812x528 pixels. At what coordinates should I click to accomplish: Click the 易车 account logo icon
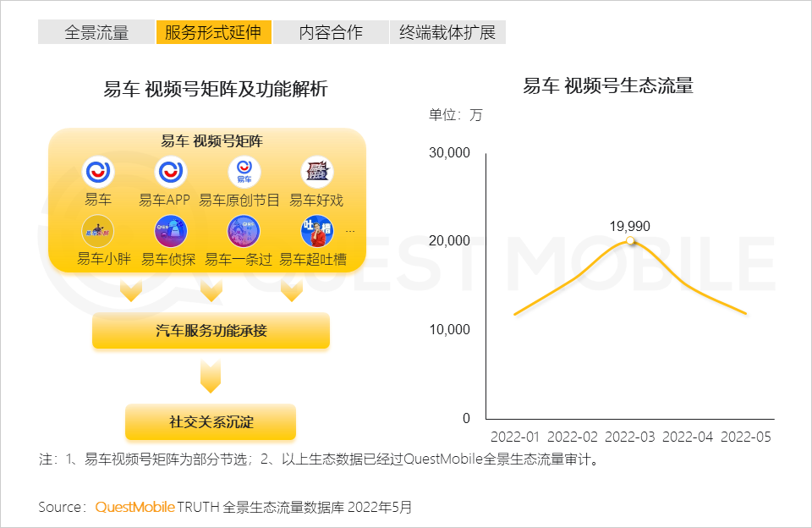pos(98,172)
